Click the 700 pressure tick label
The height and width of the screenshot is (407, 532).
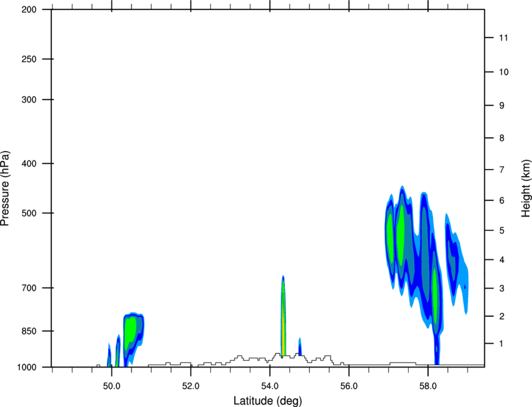point(29,288)
